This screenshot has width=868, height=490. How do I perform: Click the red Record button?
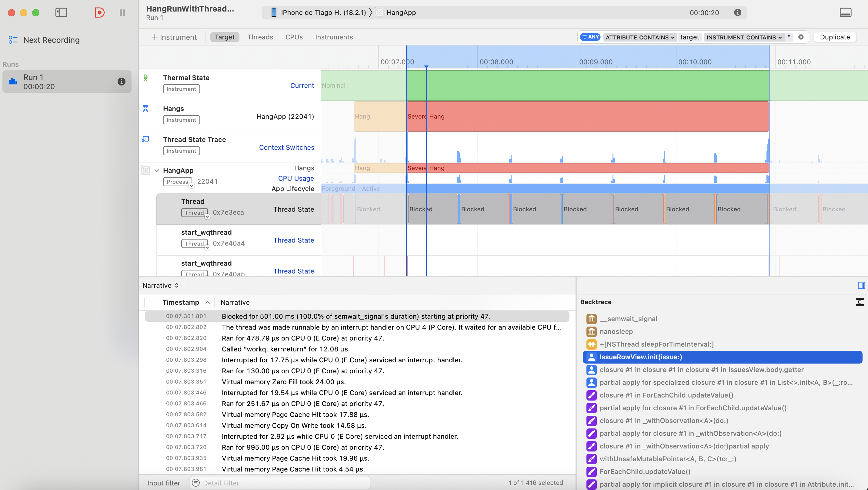(x=99, y=12)
